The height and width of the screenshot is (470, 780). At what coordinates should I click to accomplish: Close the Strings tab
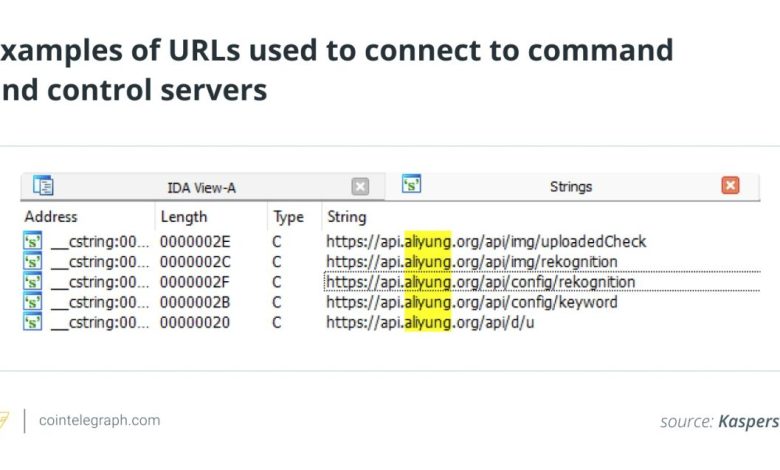point(730,186)
